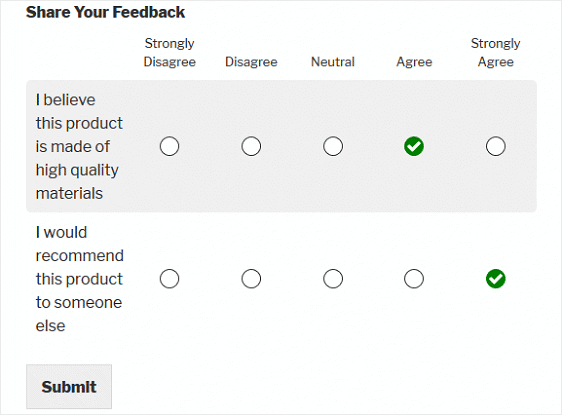
Task: Select Neutral for recommend this product
Action: (x=333, y=279)
